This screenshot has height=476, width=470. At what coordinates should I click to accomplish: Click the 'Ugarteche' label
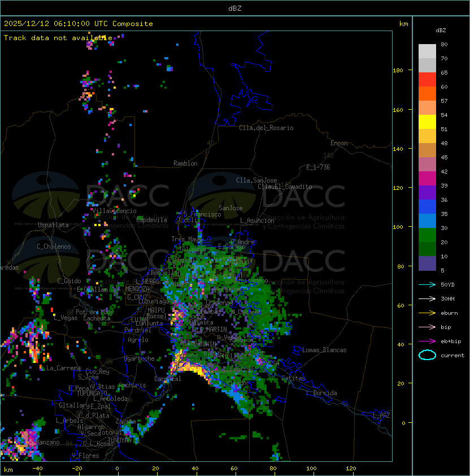(140, 358)
